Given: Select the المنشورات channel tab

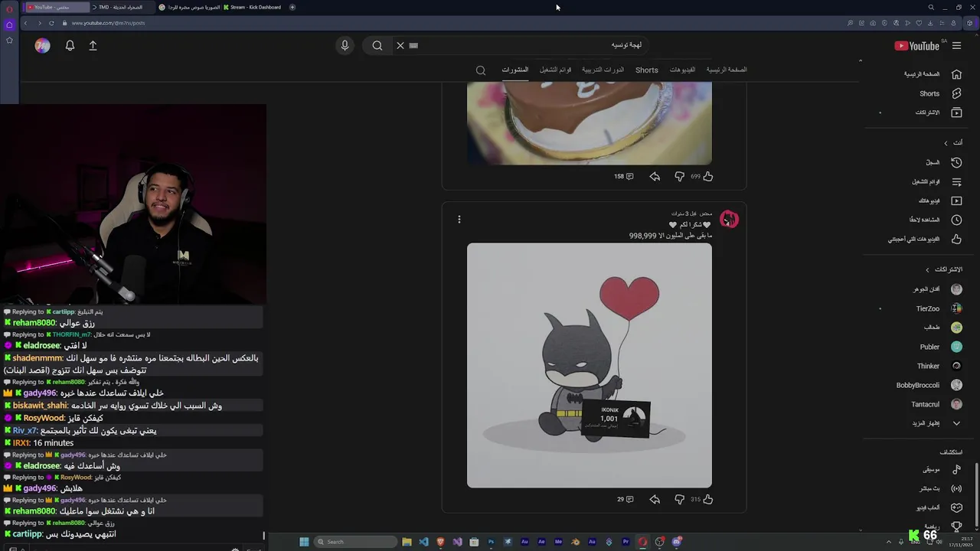Looking at the screenshot, I should pyautogui.click(x=515, y=70).
